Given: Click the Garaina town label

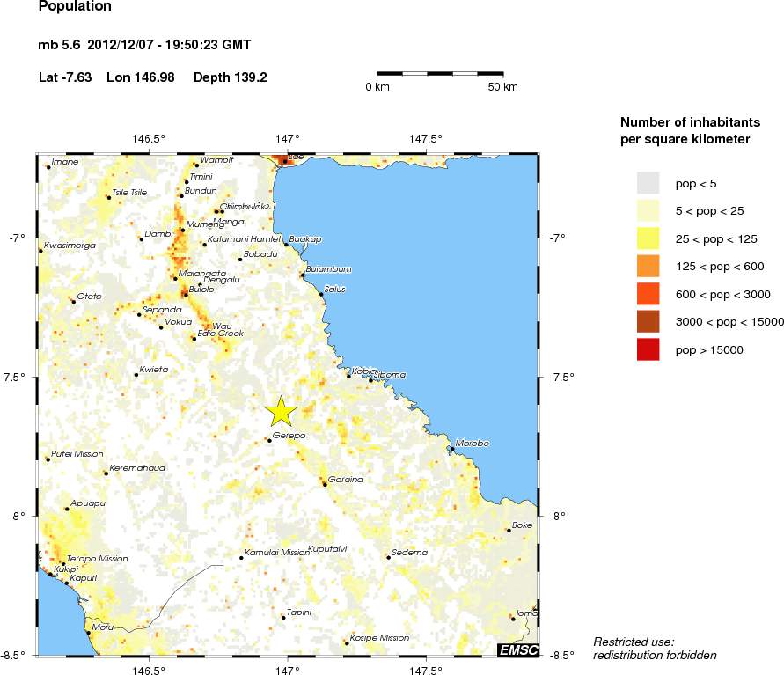Looking at the screenshot, I should 346,479.
